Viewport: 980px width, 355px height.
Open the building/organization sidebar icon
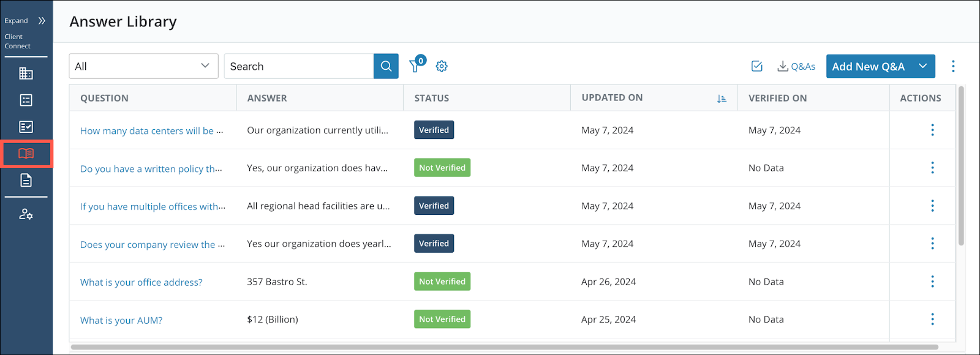[26, 73]
